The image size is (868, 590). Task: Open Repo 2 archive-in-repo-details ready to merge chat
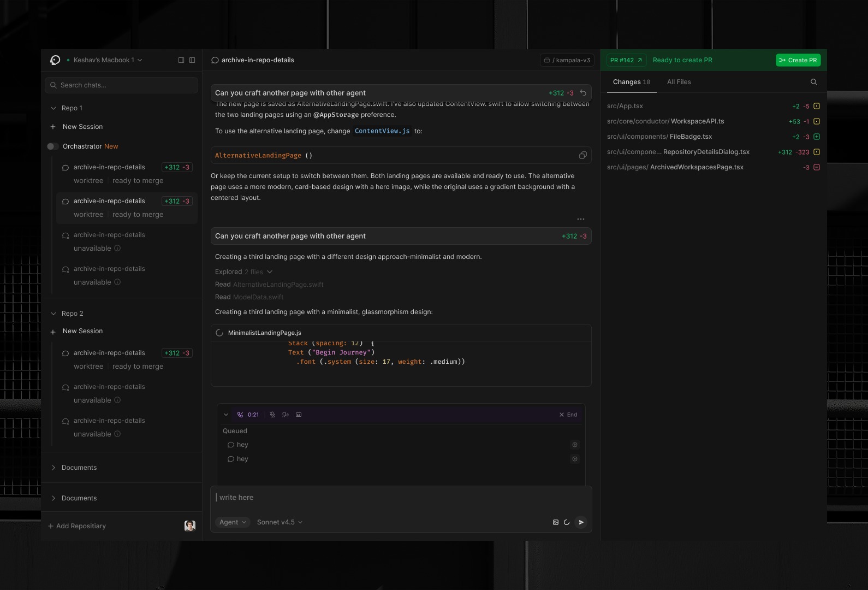click(127, 359)
